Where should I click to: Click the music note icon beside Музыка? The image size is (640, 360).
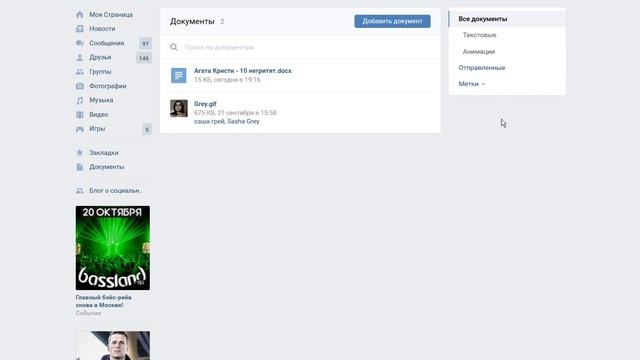pos(80,100)
